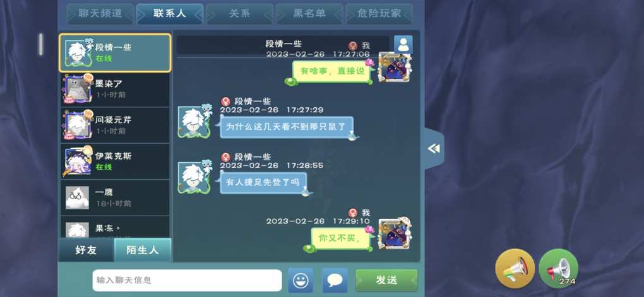Select the 好友 contact list toggle
The image size is (644, 297).
86,250
